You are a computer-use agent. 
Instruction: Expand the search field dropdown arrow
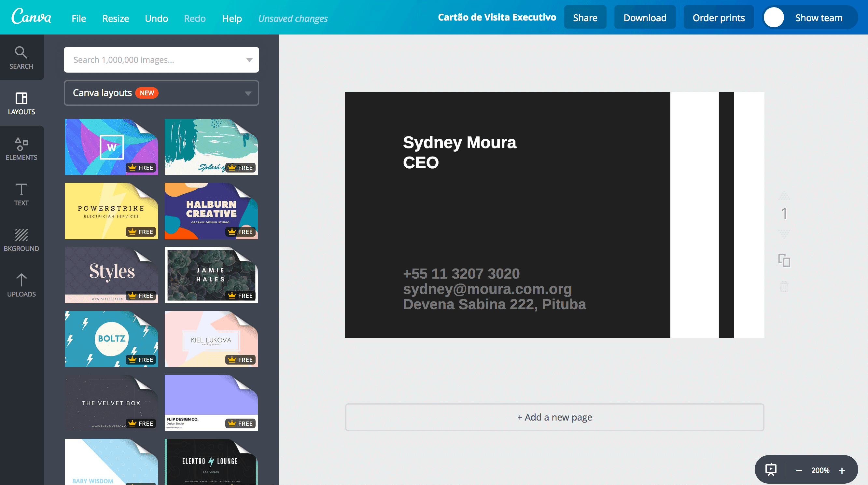click(x=249, y=60)
